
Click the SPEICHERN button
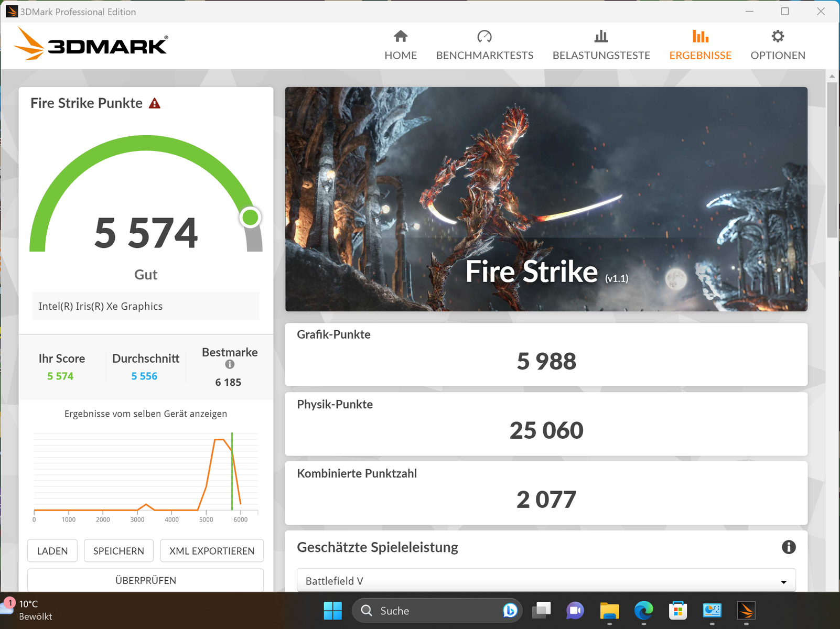(x=119, y=551)
